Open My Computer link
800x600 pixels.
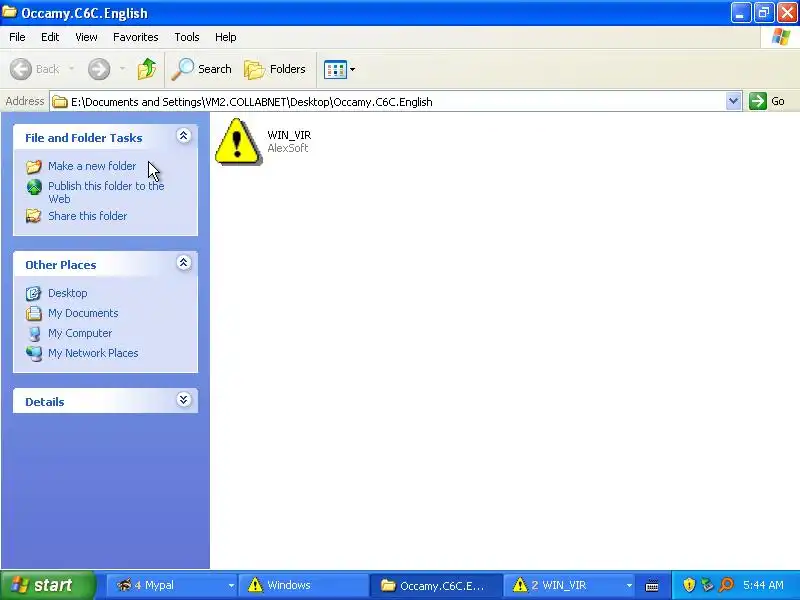80,333
